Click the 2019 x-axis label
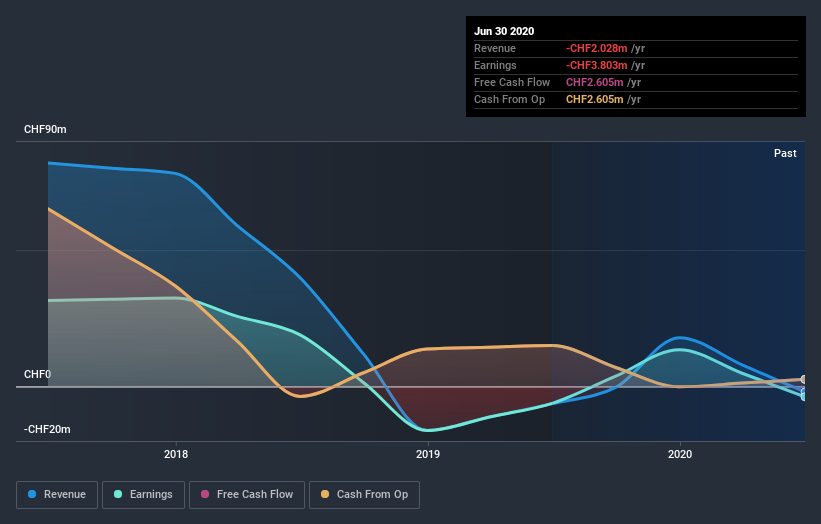 [x=428, y=454]
